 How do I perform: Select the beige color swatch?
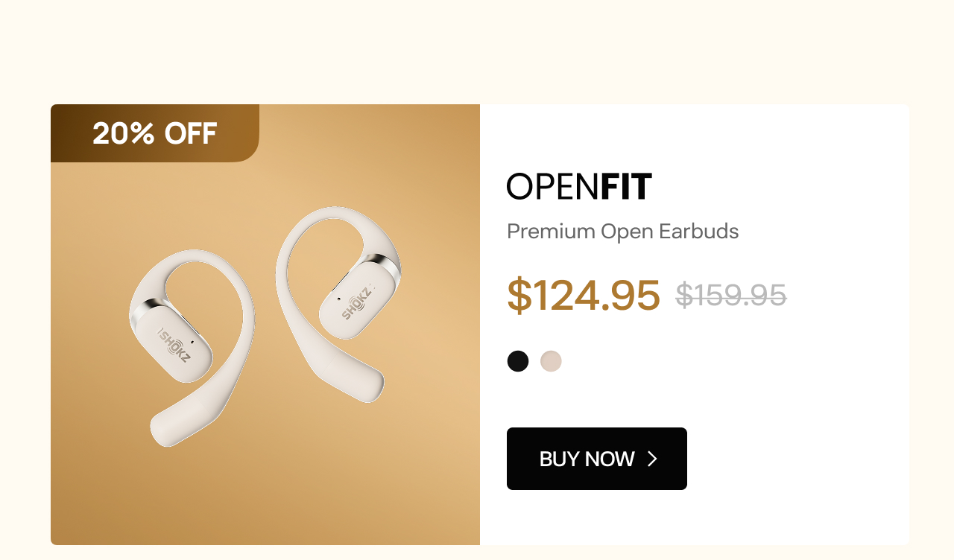[551, 361]
